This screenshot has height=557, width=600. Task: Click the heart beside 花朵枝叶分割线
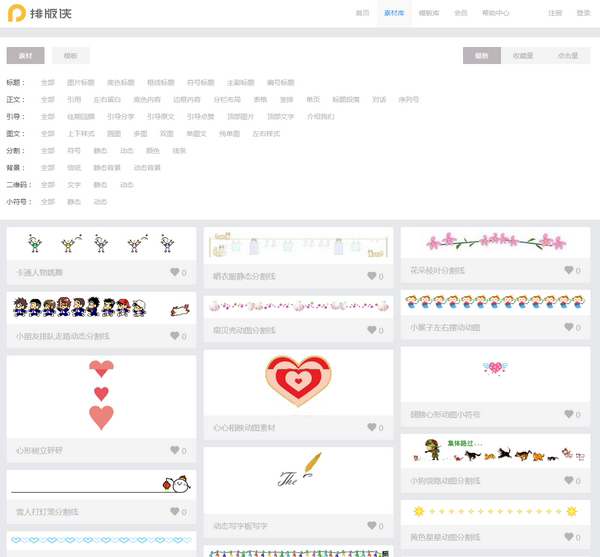coord(569,270)
